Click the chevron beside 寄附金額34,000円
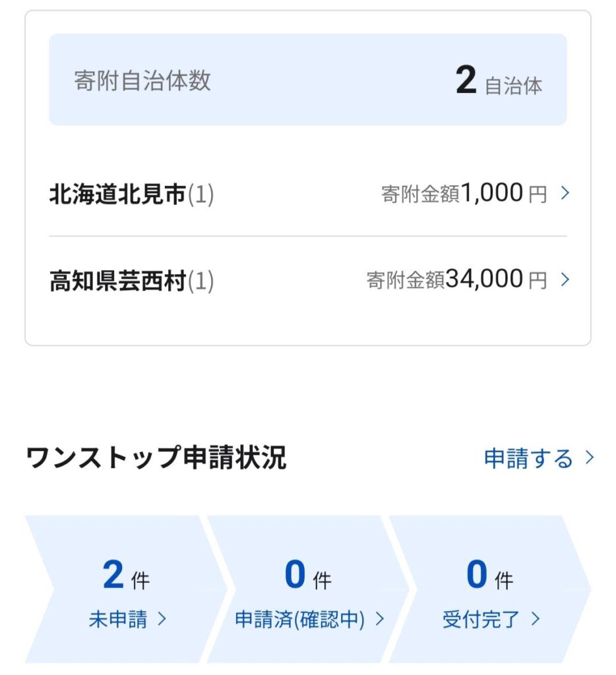 click(565, 280)
